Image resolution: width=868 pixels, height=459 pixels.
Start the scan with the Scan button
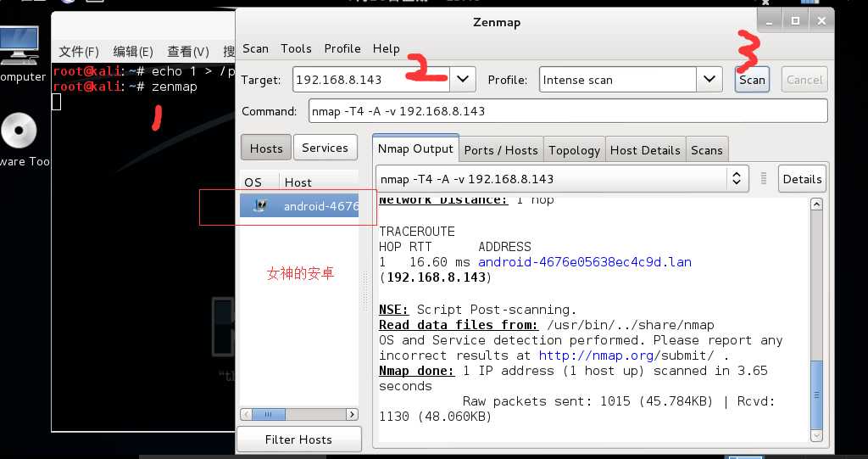753,80
